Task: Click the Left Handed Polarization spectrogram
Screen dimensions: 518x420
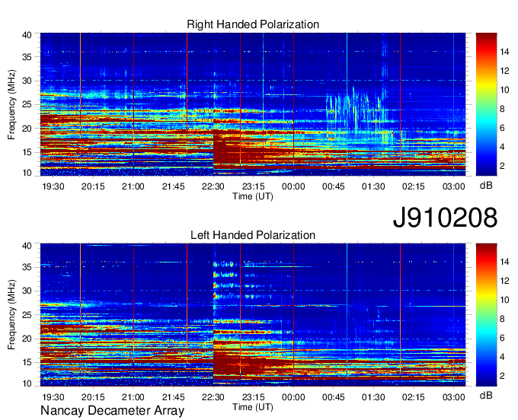Action: [x=253, y=315]
